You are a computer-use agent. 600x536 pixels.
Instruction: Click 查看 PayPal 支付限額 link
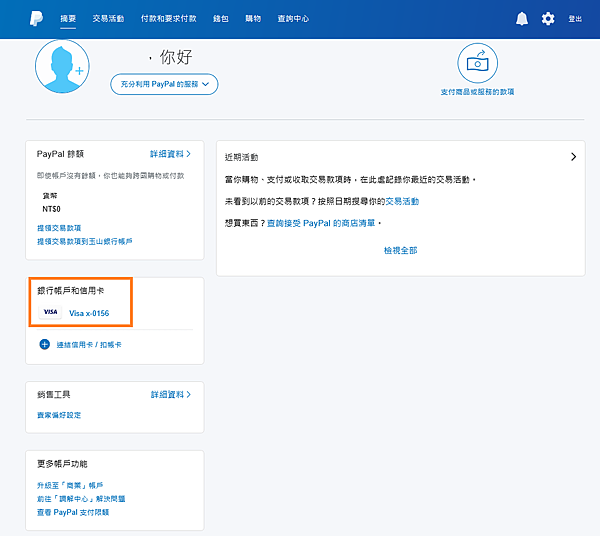(x=73, y=512)
